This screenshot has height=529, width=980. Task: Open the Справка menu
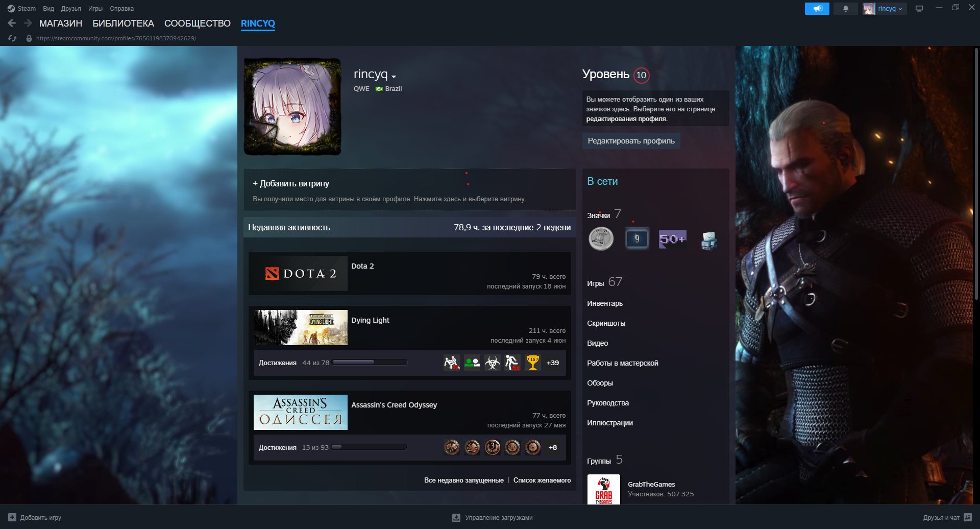click(x=122, y=9)
